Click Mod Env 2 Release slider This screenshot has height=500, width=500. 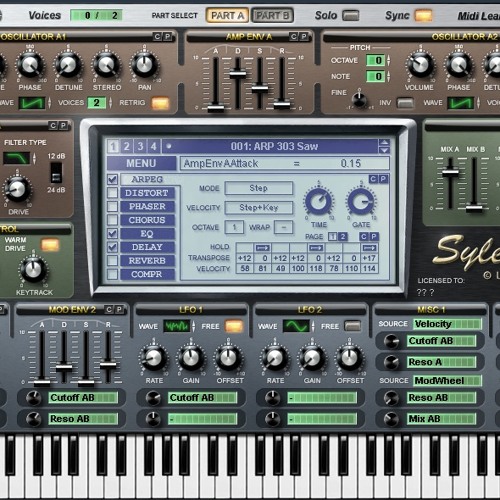tap(108, 364)
